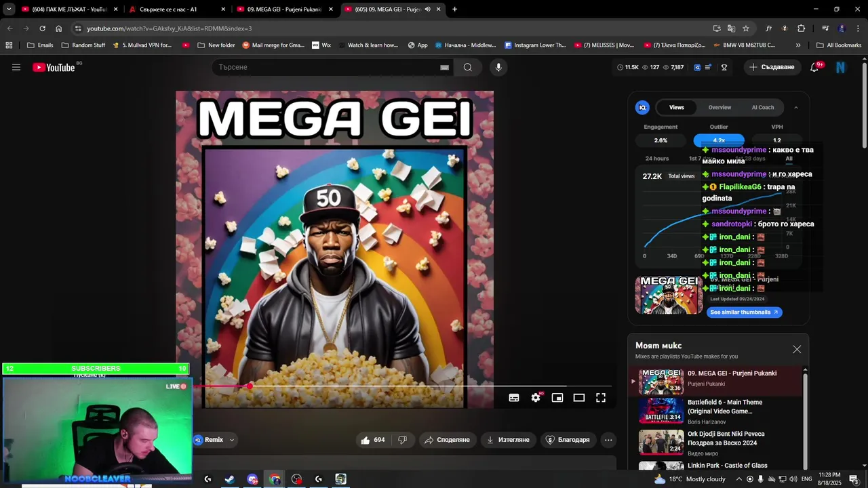Open Steam from the taskbar
This screenshot has height=488, width=868.
(x=230, y=479)
